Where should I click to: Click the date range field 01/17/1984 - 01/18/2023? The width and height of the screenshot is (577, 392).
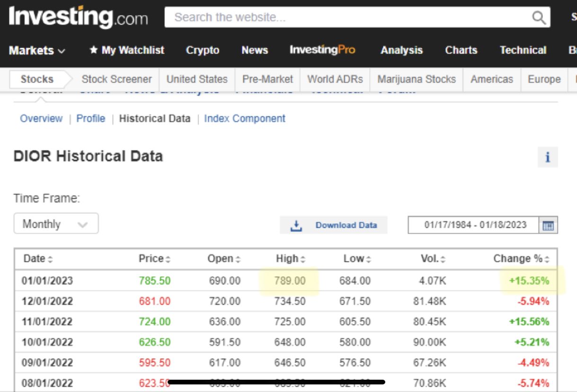click(474, 225)
